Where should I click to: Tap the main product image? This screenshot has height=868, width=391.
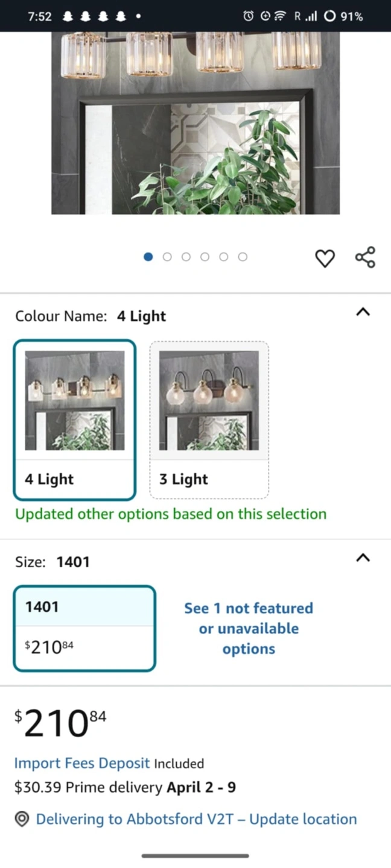click(x=195, y=123)
